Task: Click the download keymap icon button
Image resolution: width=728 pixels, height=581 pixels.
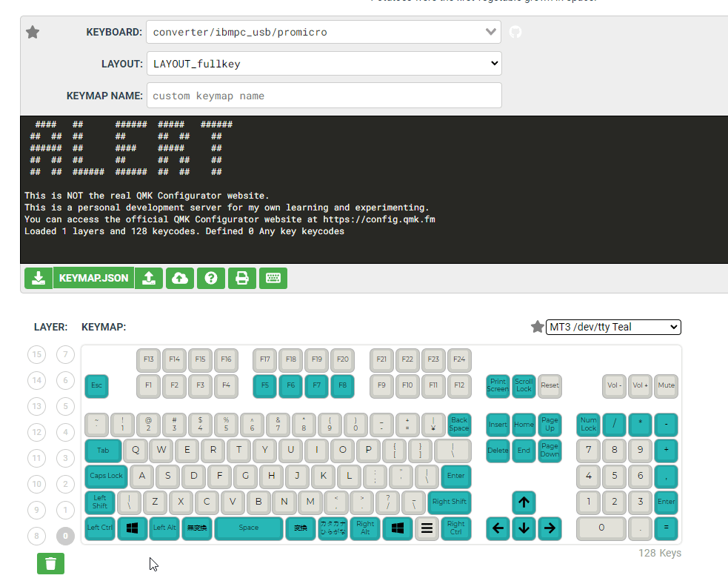Action: point(38,278)
